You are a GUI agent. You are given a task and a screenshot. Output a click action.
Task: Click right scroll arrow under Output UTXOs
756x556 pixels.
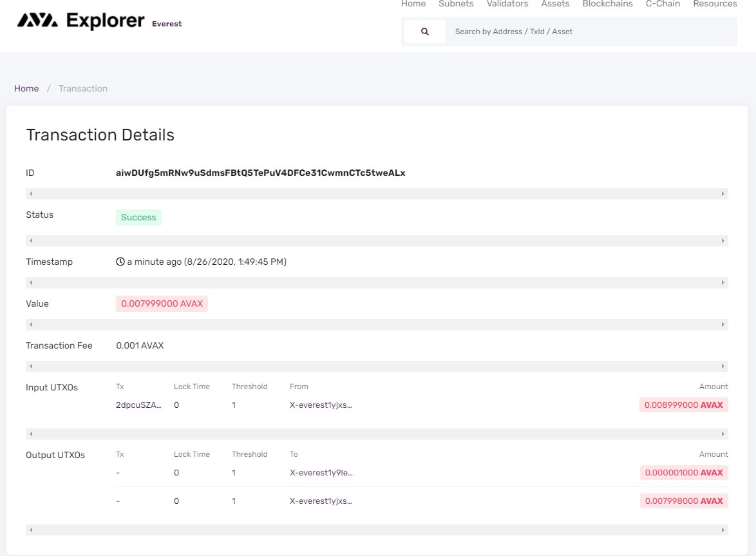(x=723, y=530)
